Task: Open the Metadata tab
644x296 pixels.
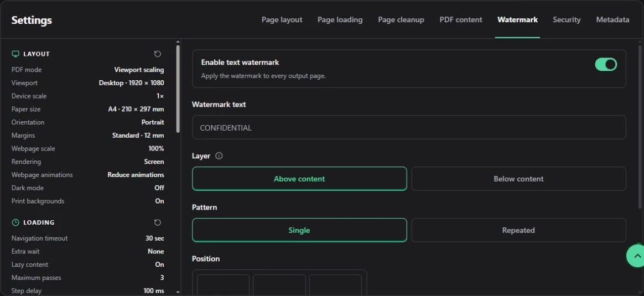Action: pos(613,20)
